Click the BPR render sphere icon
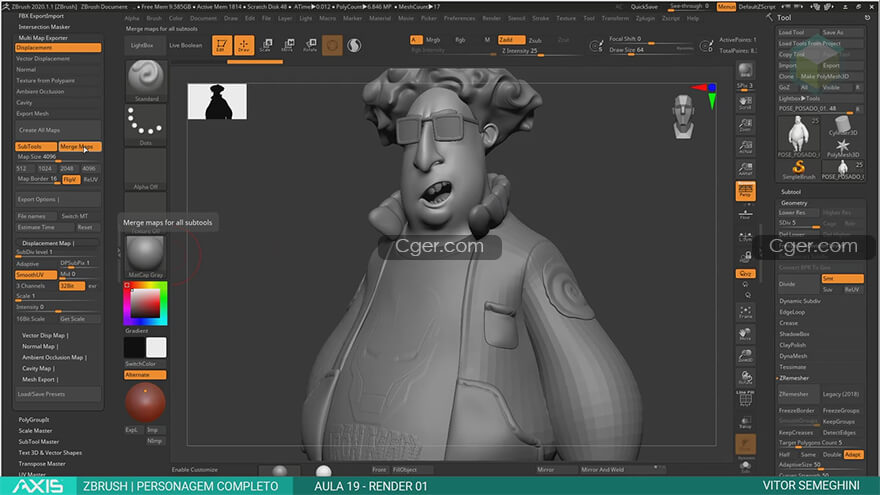Screen dimensions: 880x495 [x=745, y=70]
